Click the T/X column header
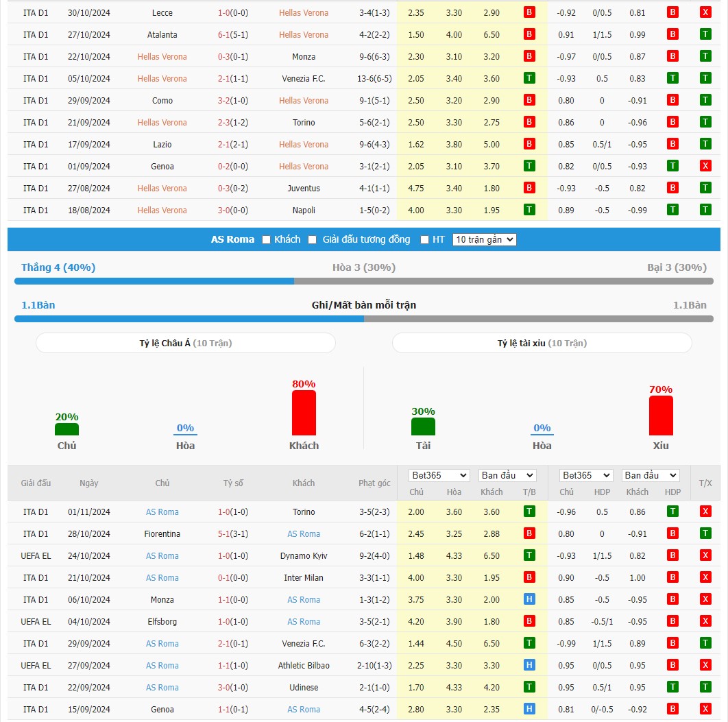The image size is (728, 722). pos(705,483)
